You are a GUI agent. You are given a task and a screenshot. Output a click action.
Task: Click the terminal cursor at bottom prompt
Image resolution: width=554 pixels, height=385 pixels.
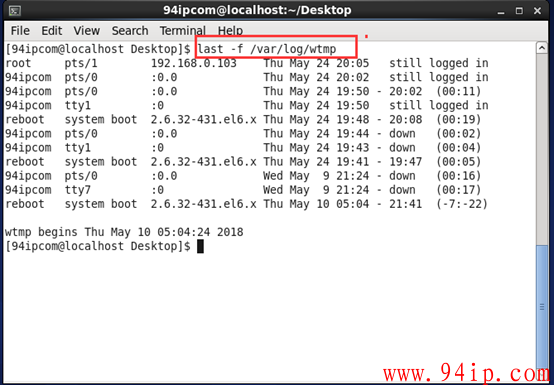click(x=200, y=246)
